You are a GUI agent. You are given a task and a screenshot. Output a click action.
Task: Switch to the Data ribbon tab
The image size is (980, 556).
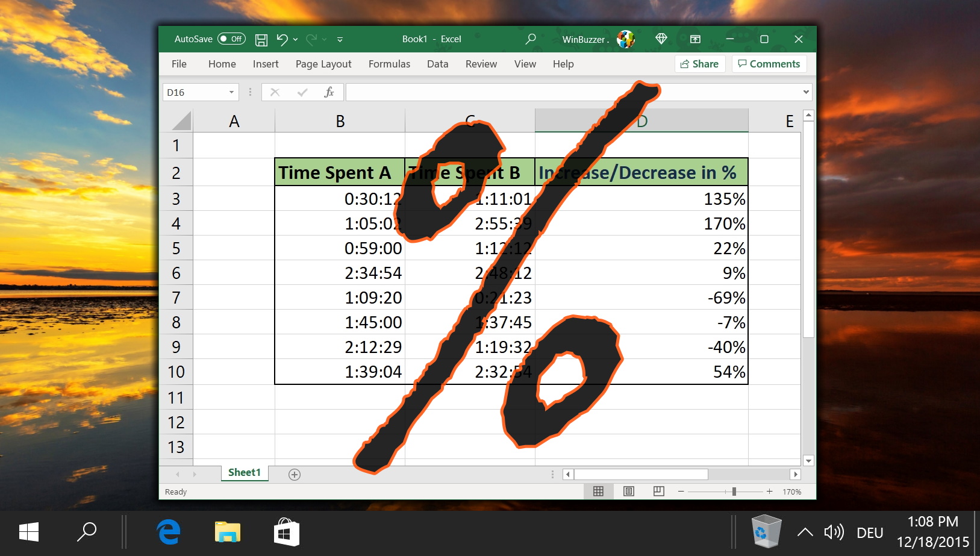click(x=437, y=64)
